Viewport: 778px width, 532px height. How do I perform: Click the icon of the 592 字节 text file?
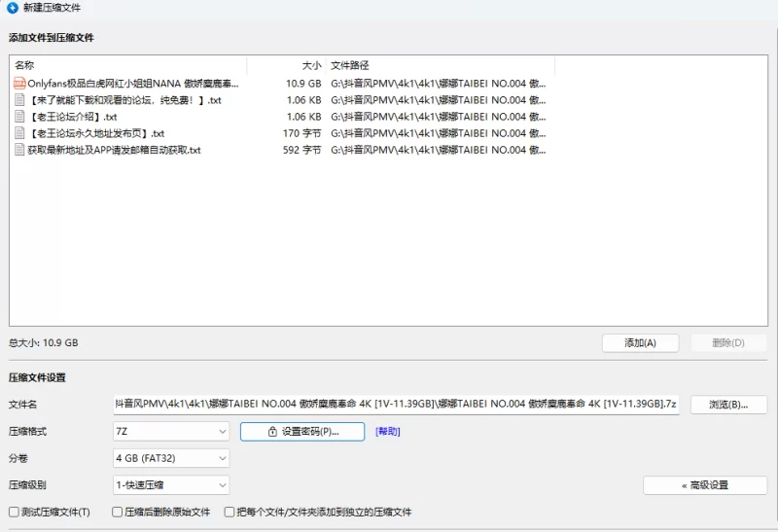point(19,150)
